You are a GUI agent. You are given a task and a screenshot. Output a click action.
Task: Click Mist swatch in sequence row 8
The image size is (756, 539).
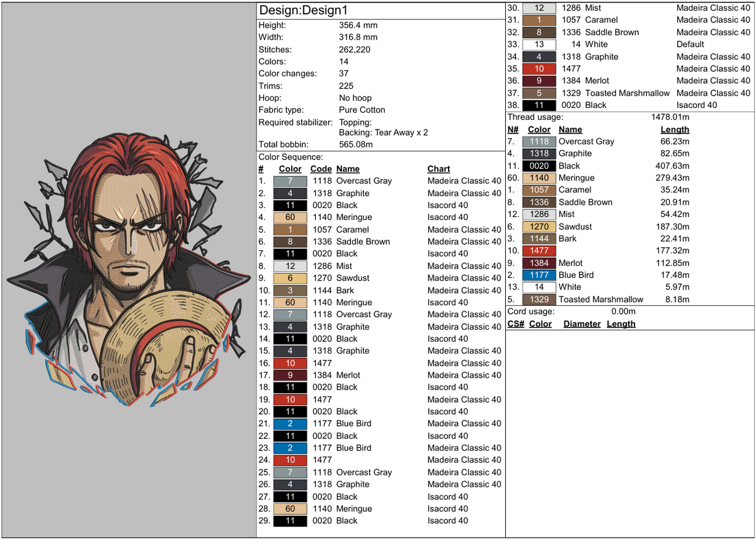pyautogui.click(x=290, y=266)
